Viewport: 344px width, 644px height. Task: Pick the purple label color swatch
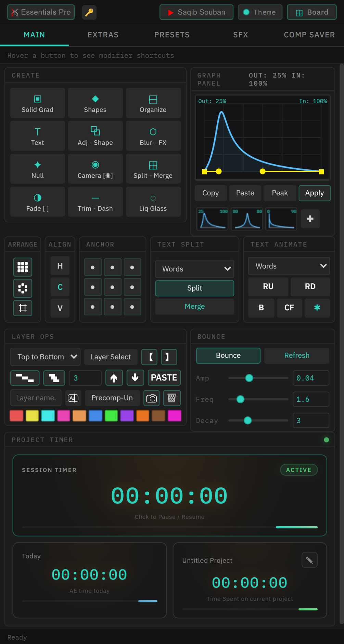click(127, 415)
